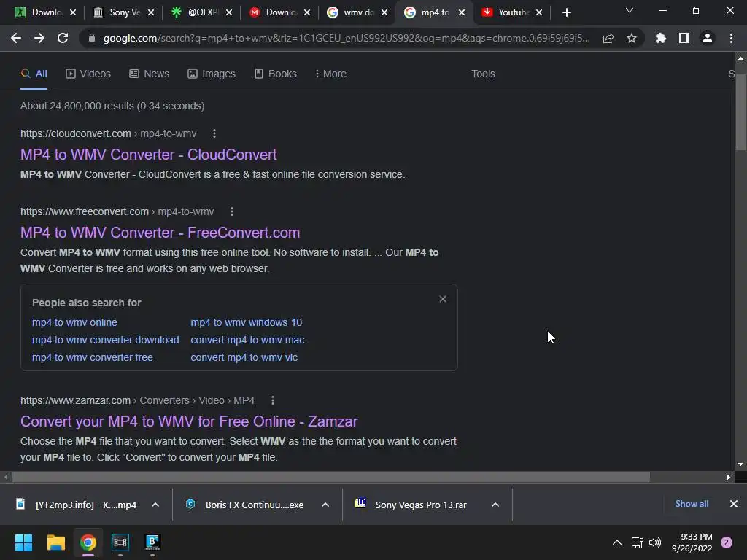Open the Windows Start menu
Image resolution: width=747 pixels, height=560 pixels.
coord(23,542)
